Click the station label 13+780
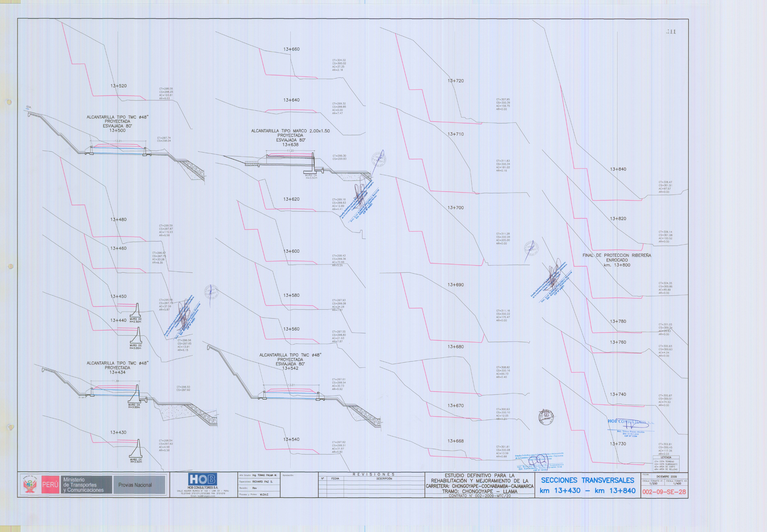Viewport: 767px width, 532px height. click(618, 321)
